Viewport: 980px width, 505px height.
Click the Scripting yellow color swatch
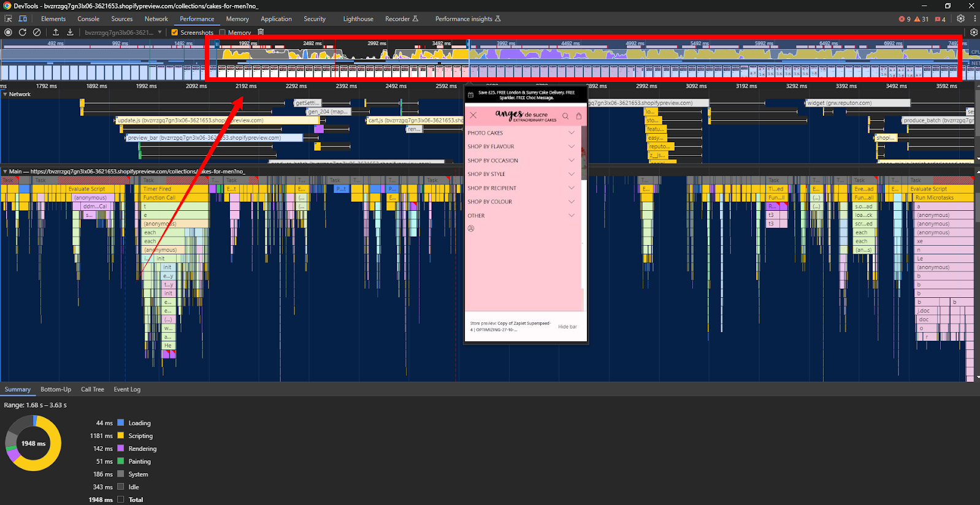[x=121, y=436]
